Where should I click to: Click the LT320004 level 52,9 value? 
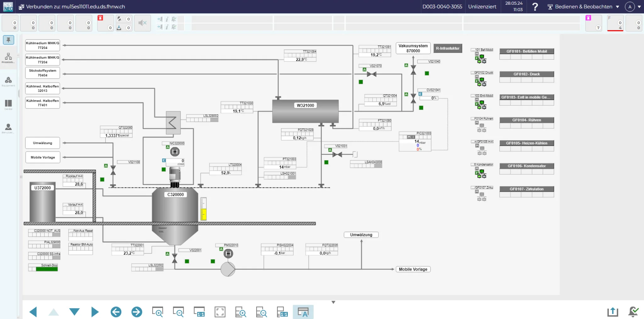point(226,173)
